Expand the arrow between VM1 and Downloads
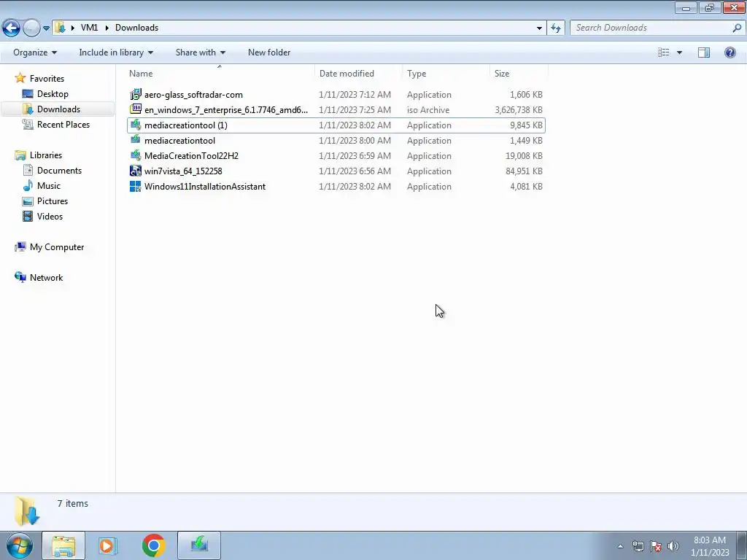The width and height of the screenshot is (747, 560). (x=107, y=28)
